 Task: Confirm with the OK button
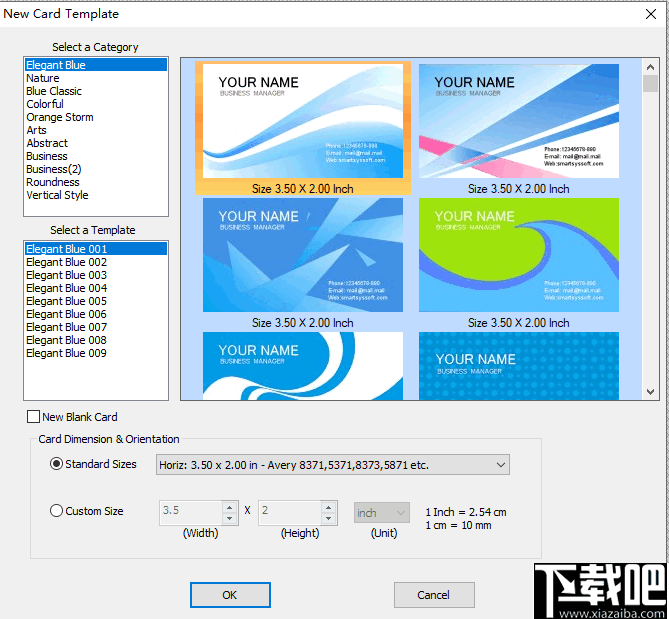tap(230, 595)
